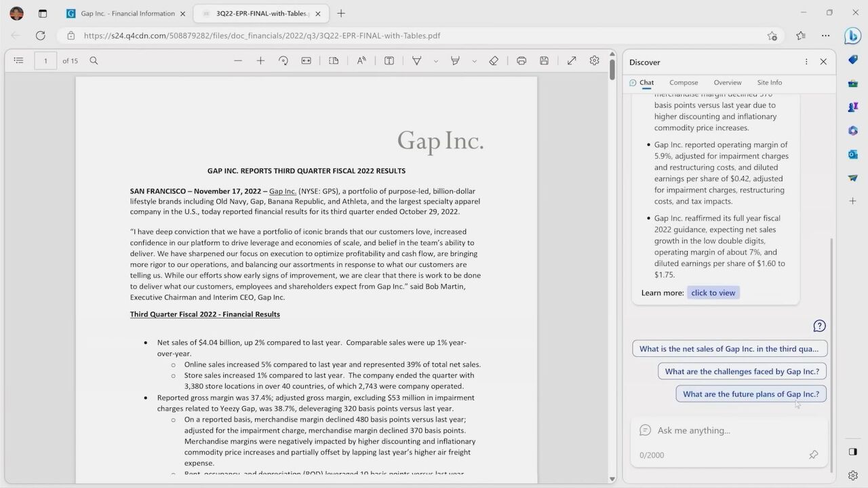This screenshot has width=868, height=488.
Task: Enter PDF full screen mode
Action: tap(572, 60)
